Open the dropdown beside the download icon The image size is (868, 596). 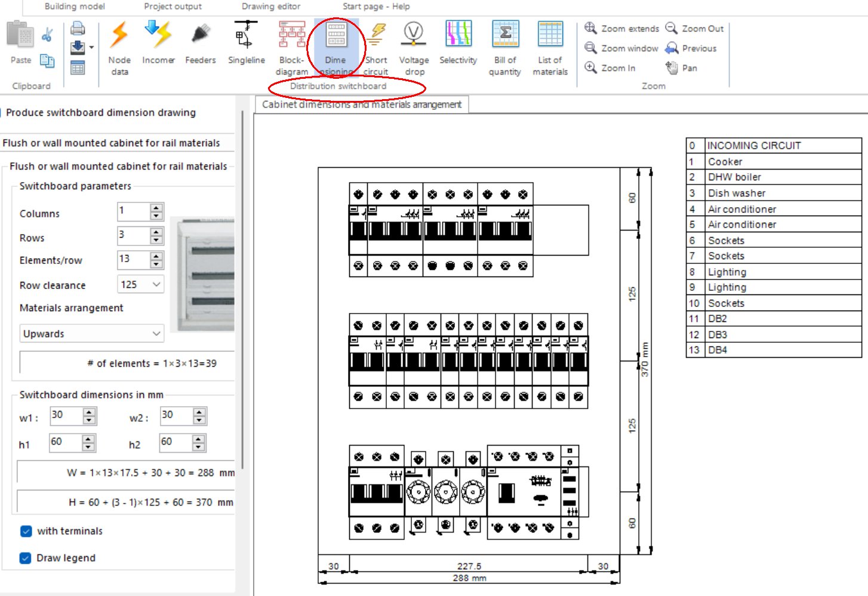(x=91, y=46)
